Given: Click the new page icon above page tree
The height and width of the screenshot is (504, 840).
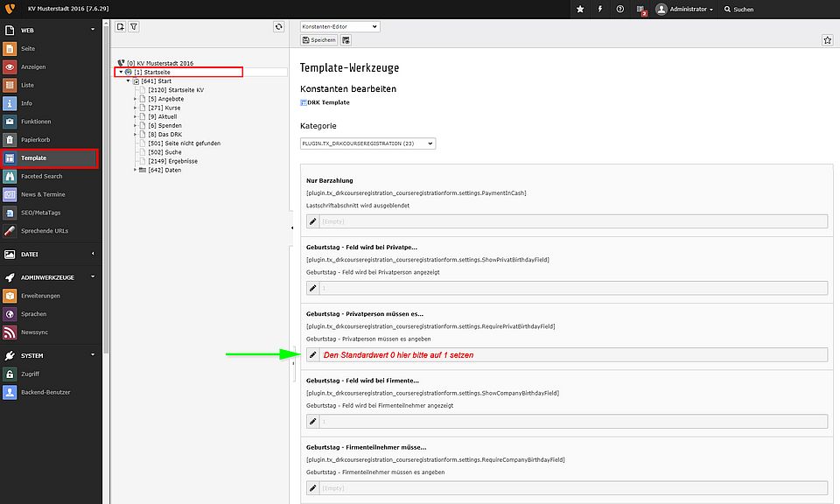Looking at the screenshot, I should [x=121, y=27].
